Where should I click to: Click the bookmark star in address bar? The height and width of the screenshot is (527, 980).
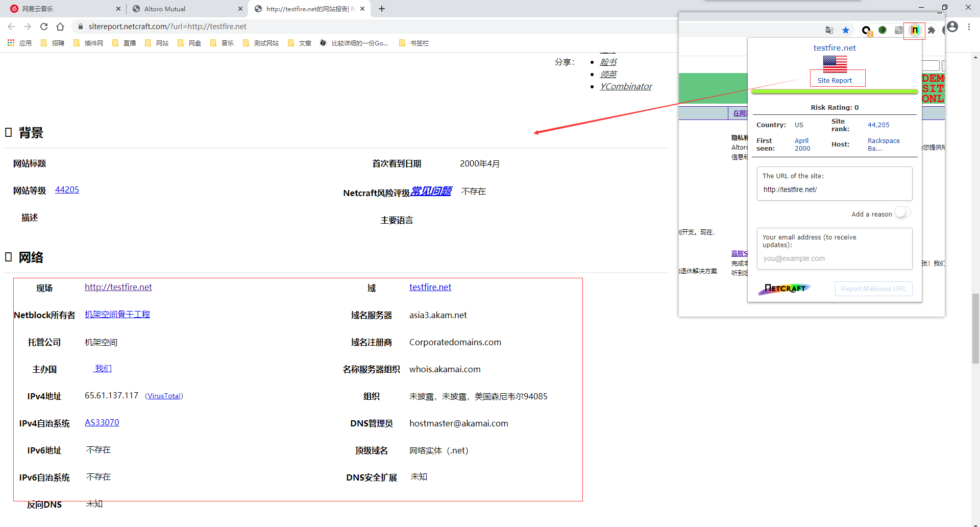[846, 29]
